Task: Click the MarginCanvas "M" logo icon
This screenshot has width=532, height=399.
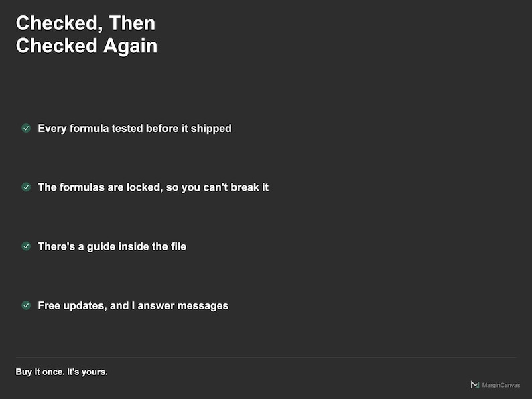Action: pyautogui.click(x=475, y=385)
